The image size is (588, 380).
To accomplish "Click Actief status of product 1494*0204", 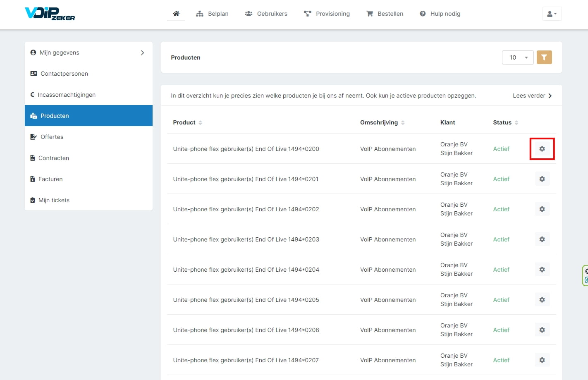I will [x=501, y=270].
